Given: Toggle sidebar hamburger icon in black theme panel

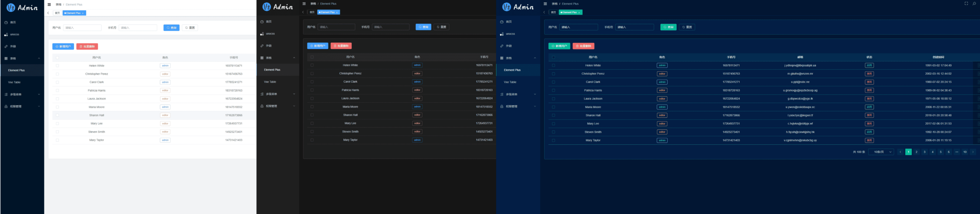Looking at the screenshot, I should [x=304, y=4].
